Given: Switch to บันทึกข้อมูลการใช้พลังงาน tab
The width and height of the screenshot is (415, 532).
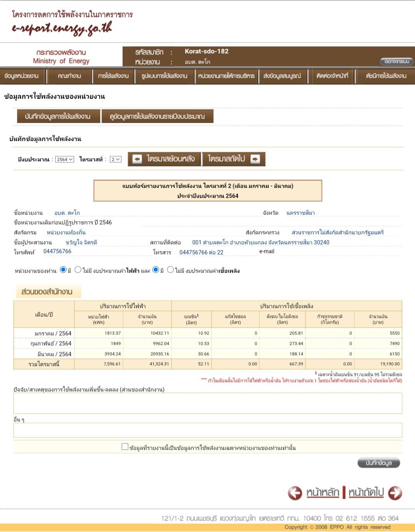Looking at the screenshot, I should (x=58, y=116).
